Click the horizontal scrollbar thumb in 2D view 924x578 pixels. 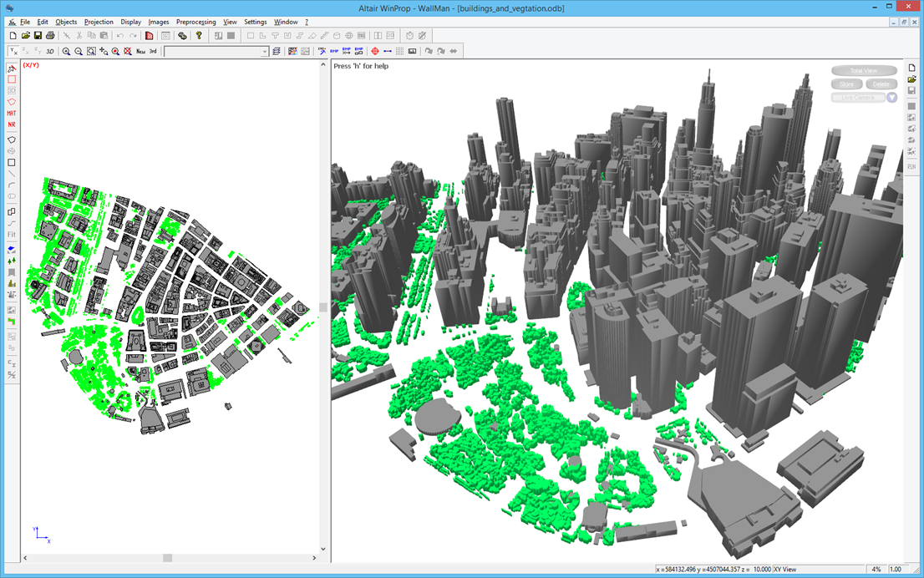point(167,558)
